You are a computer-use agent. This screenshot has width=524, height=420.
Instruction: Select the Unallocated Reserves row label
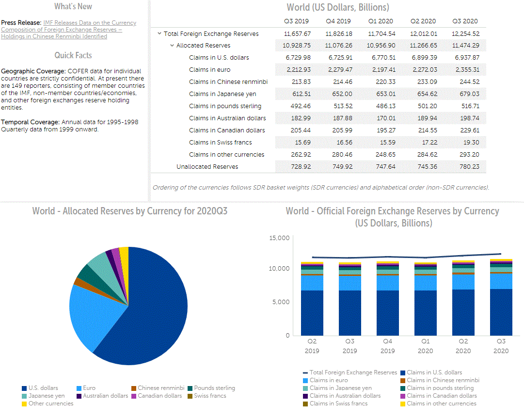click(207, 167)
